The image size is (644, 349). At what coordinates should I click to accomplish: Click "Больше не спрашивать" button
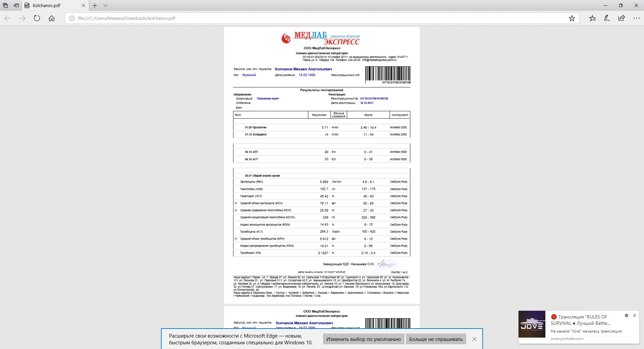[436, 339]
